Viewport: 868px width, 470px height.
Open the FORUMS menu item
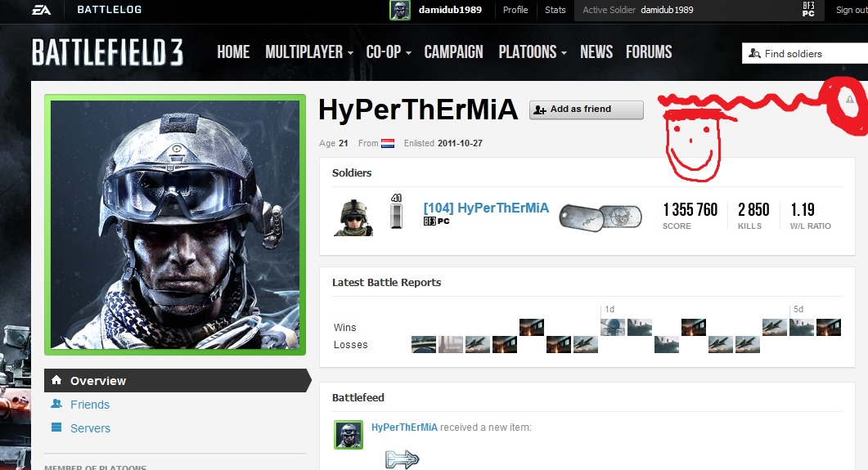(x=649, y=52)
